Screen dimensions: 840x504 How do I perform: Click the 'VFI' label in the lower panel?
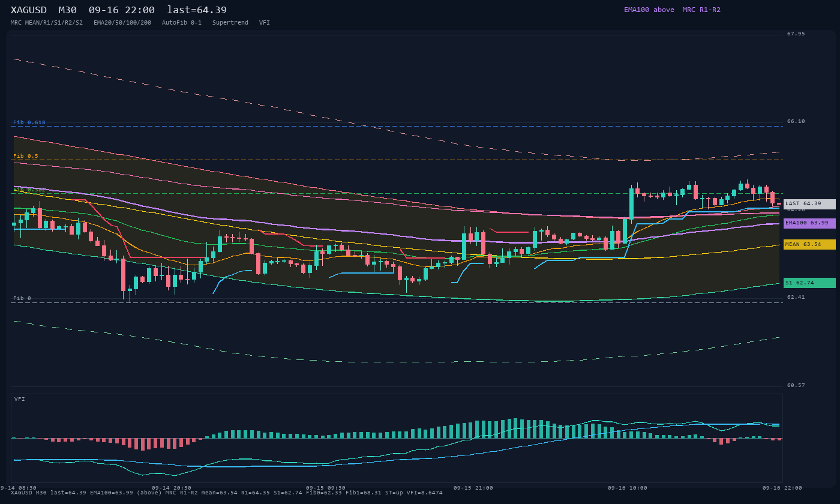pos(20,399)
